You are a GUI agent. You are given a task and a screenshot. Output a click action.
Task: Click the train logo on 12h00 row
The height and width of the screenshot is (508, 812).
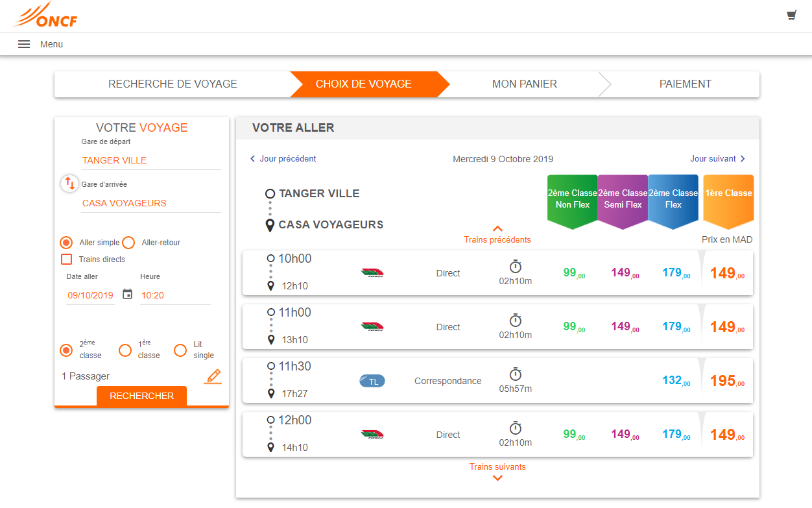tap(372, 435)
